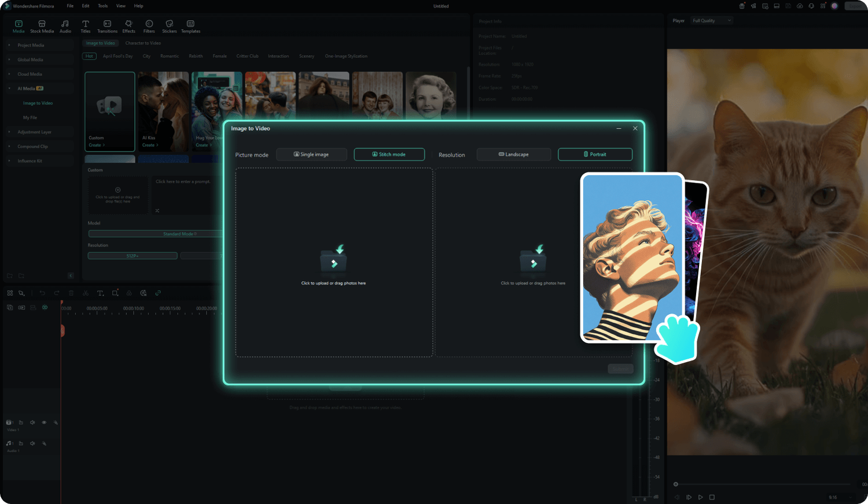This screenshot has width=868, height=504.
Task: Select Portrait resolution button
Action: [595, 154]
